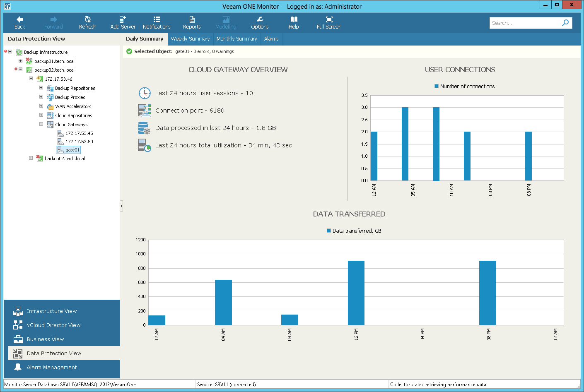Screen dimensions: 584x392
Task: Click inside the Search field
Action: [x=525, y=23]
